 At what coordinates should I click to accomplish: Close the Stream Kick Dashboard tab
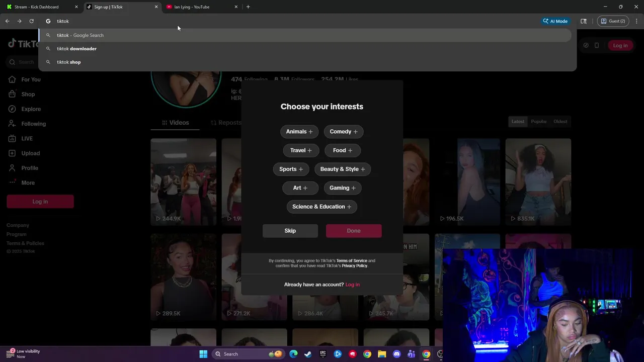coord(76,7)
